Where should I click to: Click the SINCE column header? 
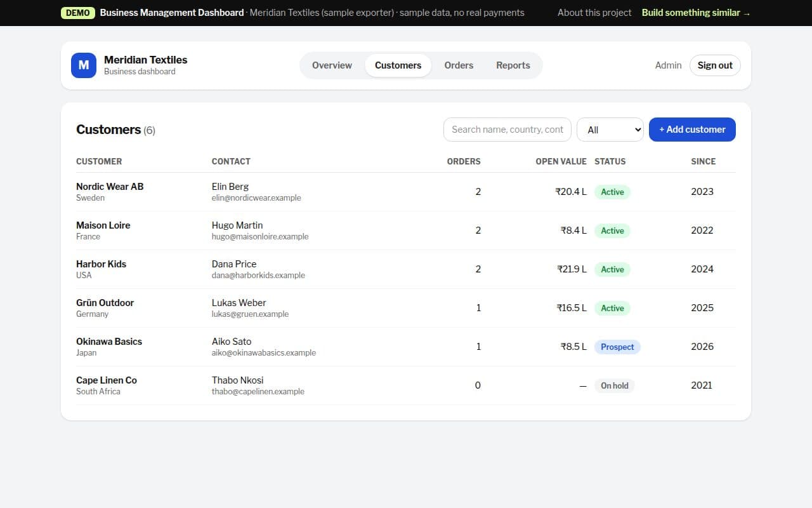click(x=703, y=161)
